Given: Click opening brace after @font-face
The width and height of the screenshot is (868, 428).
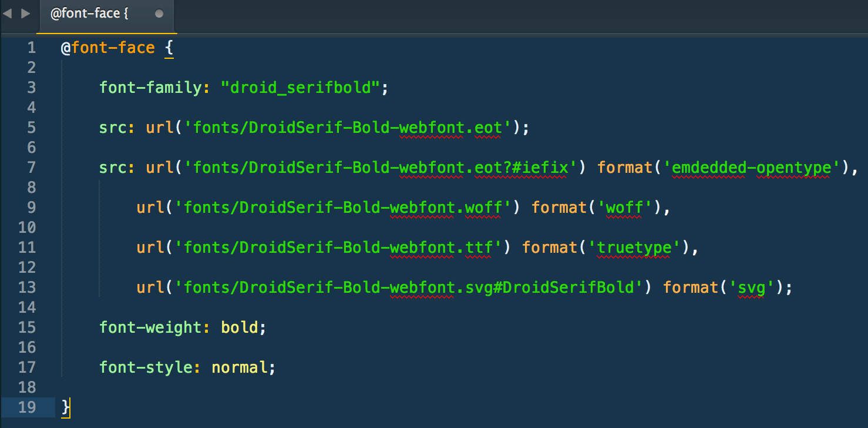Looking at the screenshot, I should [169, 48].
